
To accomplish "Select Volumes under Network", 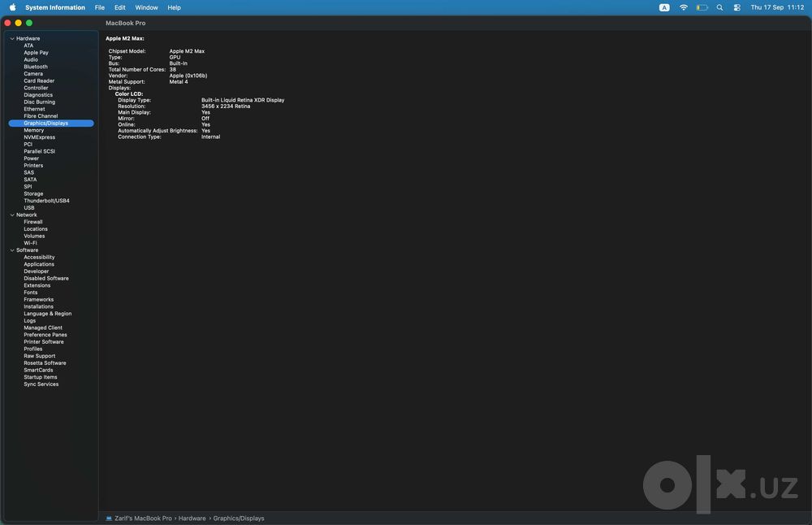I will pyautogui.click(x=34, y=236).
